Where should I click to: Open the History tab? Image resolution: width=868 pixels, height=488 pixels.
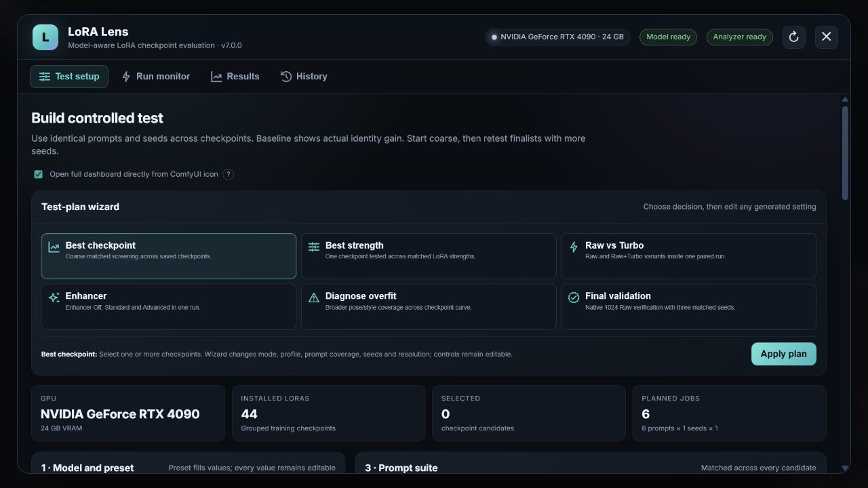click(304, 77)
